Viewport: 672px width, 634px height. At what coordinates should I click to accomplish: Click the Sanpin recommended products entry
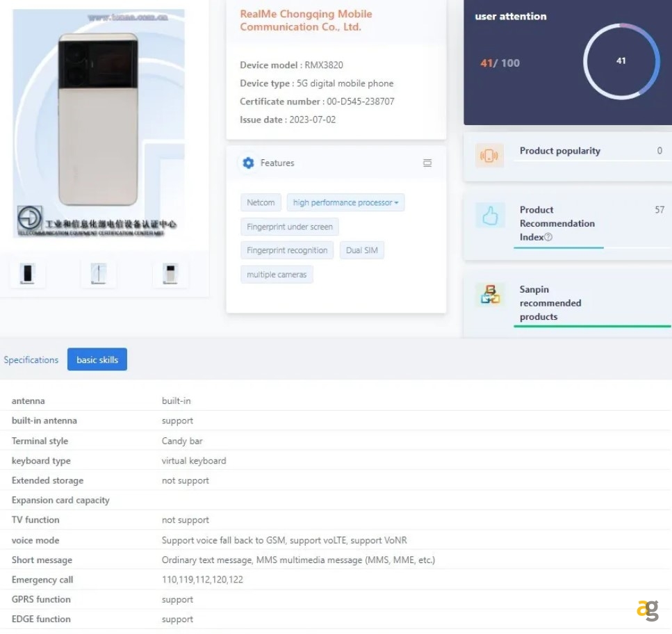tap(550, 303)
